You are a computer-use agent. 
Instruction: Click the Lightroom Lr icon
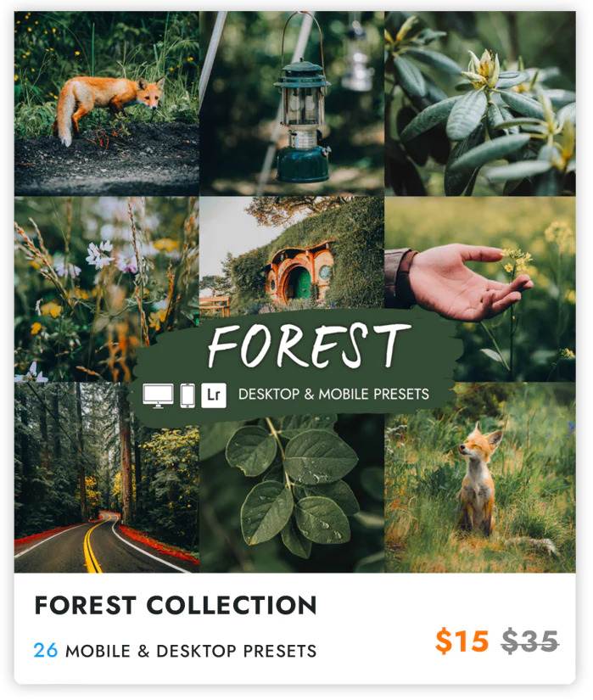click(x=214, y=395)
